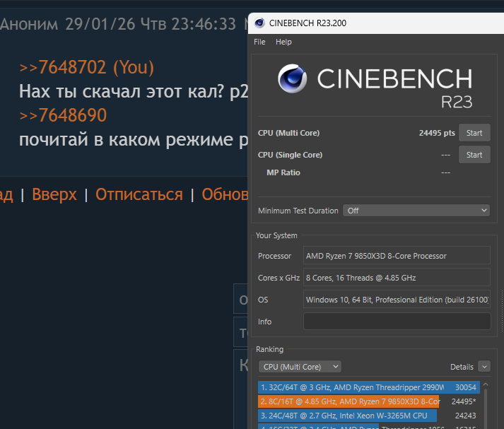Open reply link >>7648702 (You) in the forum
The width and height of the screenshot is (504, 429).
coord(86,67)
